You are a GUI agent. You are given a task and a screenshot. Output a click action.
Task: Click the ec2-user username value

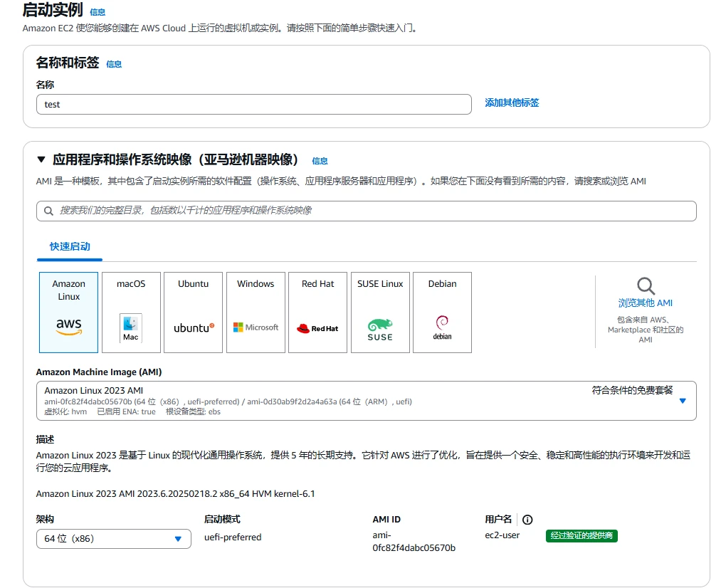[x=502, y=535]
